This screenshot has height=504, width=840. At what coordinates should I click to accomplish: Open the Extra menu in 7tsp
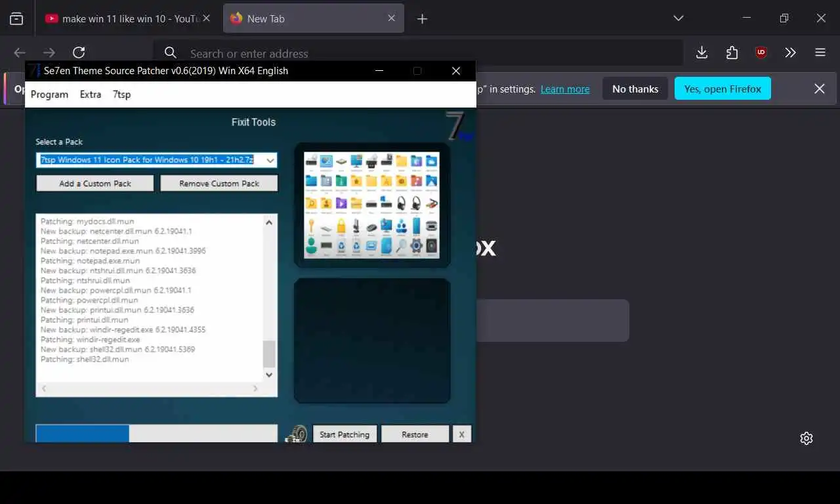pyautogui.click(x=91, y=94)
